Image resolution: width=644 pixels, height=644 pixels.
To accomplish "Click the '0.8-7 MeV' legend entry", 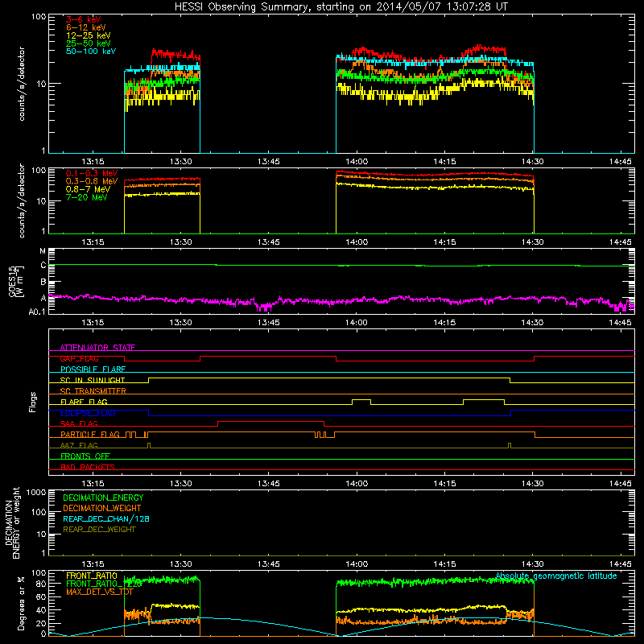I will [x=88, y=189].
